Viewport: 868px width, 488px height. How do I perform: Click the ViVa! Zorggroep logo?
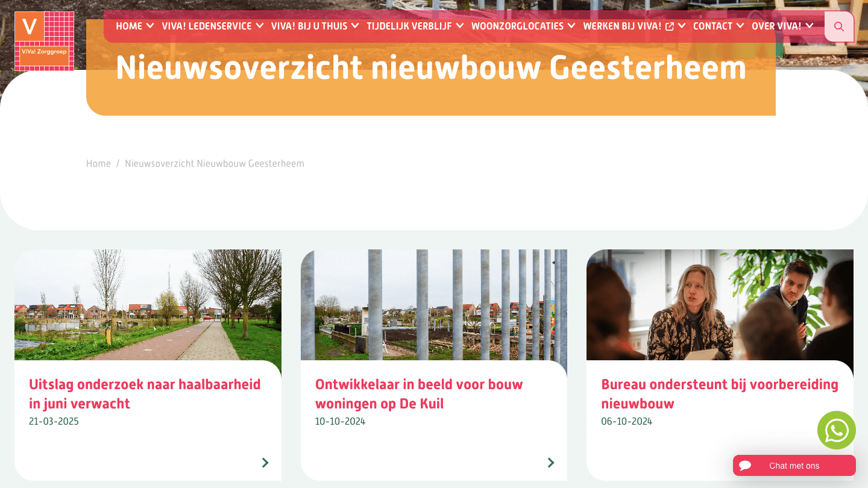click(x=44, y=41)
